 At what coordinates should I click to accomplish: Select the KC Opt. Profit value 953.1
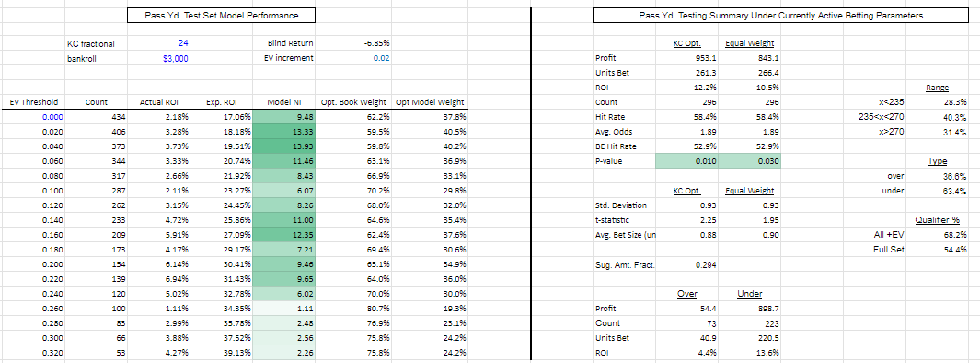tap(686, 58)
